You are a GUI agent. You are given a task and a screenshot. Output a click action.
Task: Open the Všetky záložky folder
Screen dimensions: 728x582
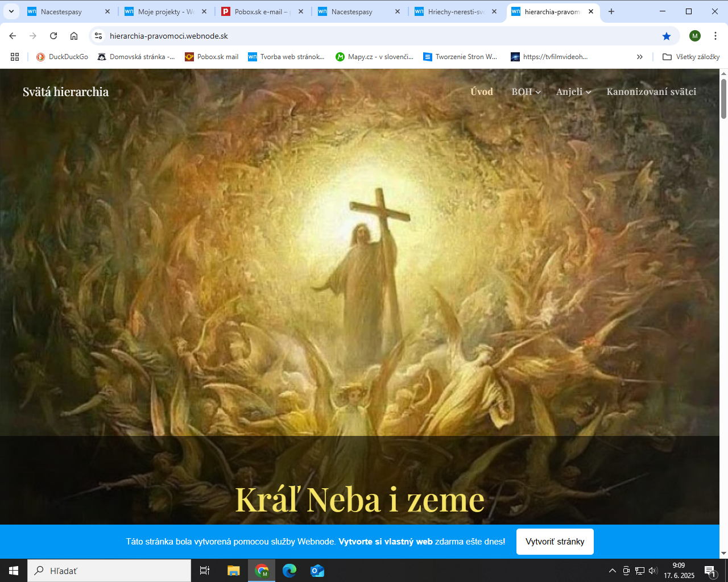[x=691, y=57]
